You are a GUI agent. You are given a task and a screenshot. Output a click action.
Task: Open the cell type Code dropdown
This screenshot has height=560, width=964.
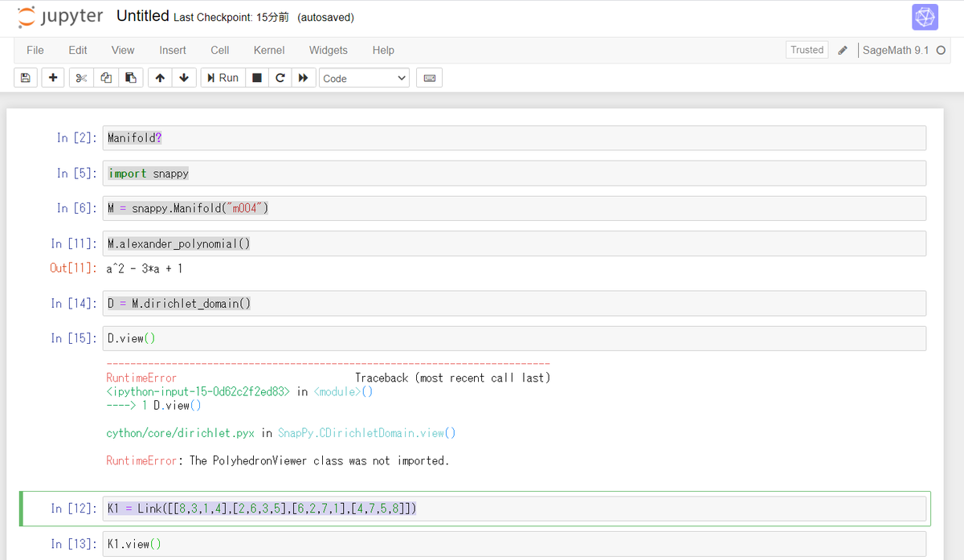tap(365, 78)
